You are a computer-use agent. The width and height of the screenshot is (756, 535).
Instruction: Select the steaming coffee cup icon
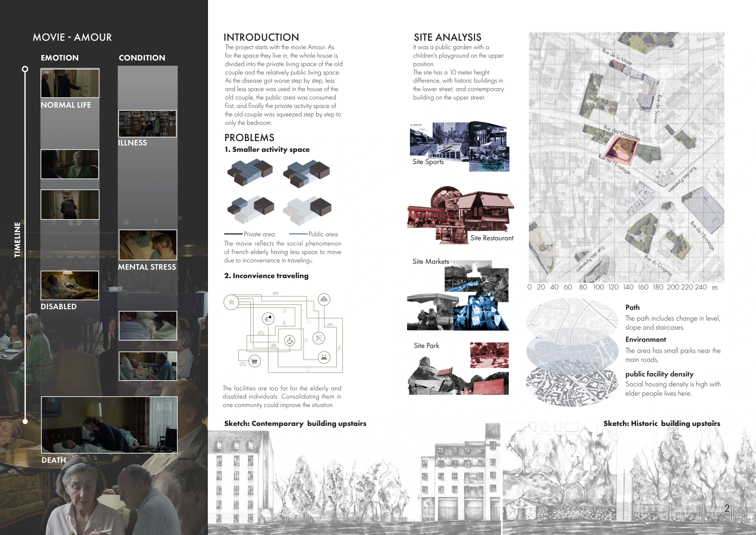click(290, 340)
